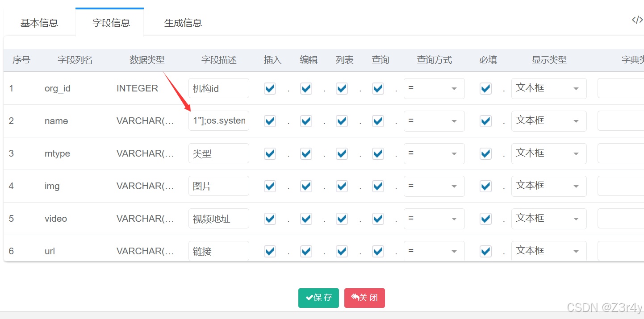
Task: Toggle 必填 checkbox in mtype row
Action: pyautogui.click(x=485, y=153)
